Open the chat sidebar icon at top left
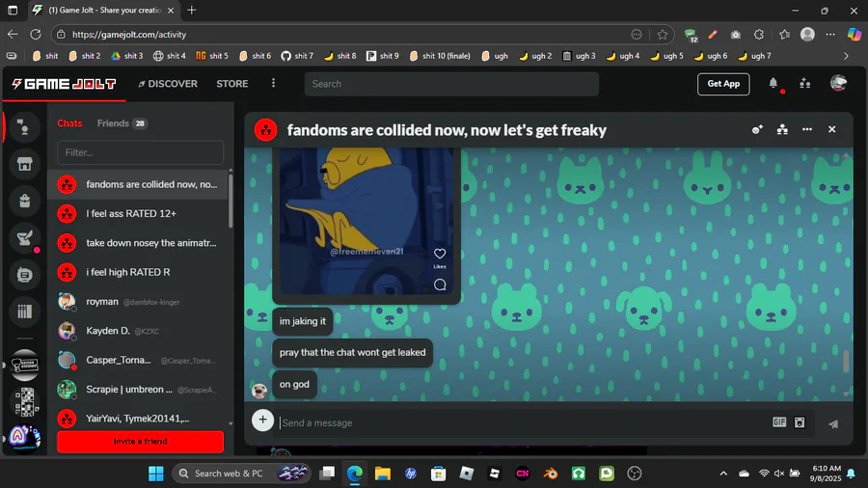The image size is (868, 488). pos(24,128)
